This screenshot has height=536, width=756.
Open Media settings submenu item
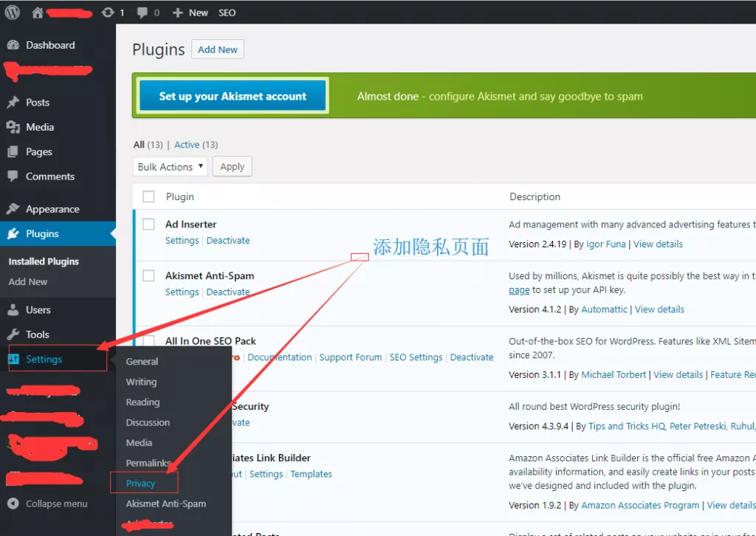click(139, 442)
